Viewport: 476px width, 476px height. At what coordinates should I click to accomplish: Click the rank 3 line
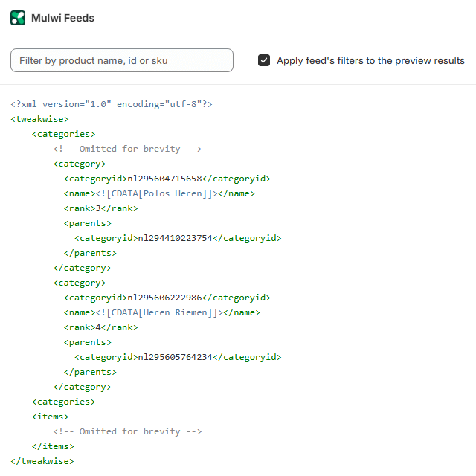pyautogui.click(x=100, y=208)
